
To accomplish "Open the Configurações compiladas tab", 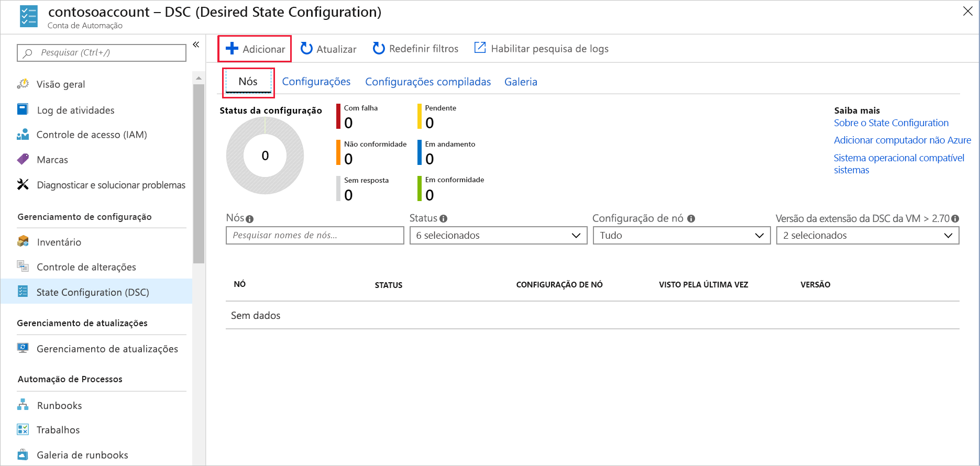I will 428,82.
